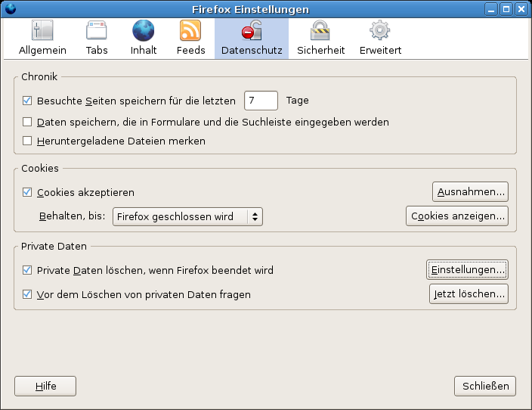
Task: Toggle 'Besuchte Seiten speichern' checkbox
Action: click(x=27, y=101)
